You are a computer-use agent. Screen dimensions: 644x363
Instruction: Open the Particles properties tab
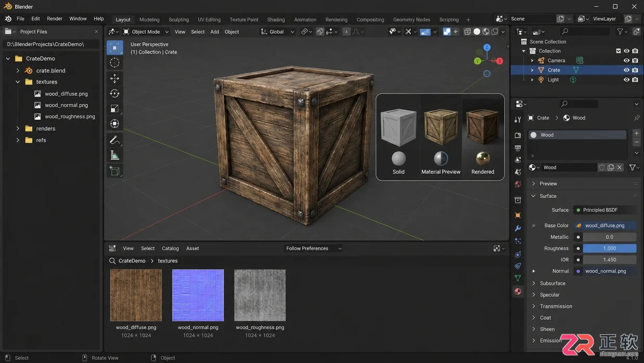[518, 241]
